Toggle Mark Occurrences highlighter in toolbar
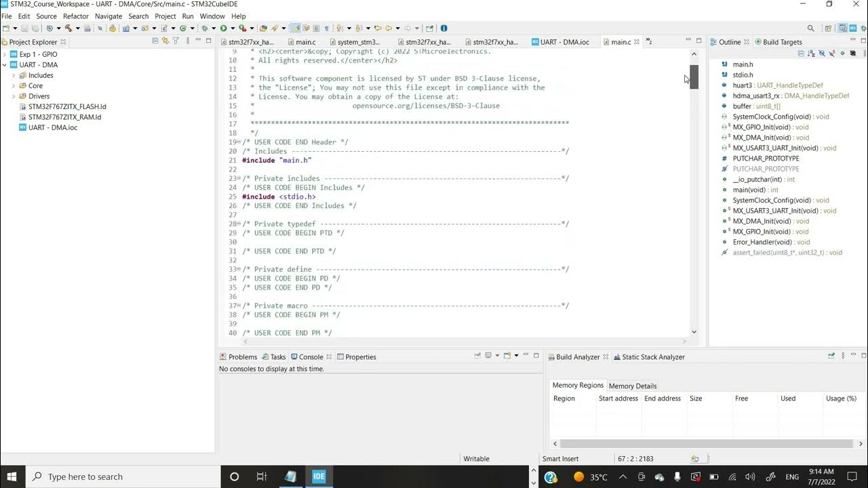The image size is (868, 488). pyautogui.click(x=296, y=28)
